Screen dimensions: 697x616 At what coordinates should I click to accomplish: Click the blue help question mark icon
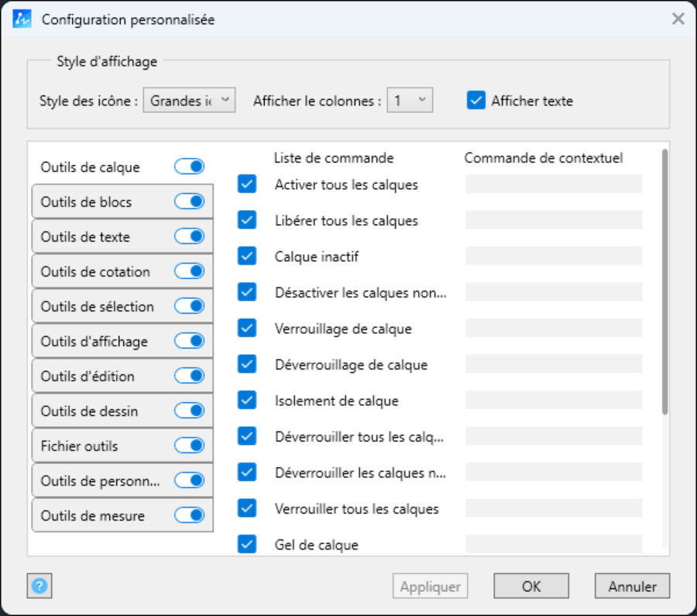(39, 587)
